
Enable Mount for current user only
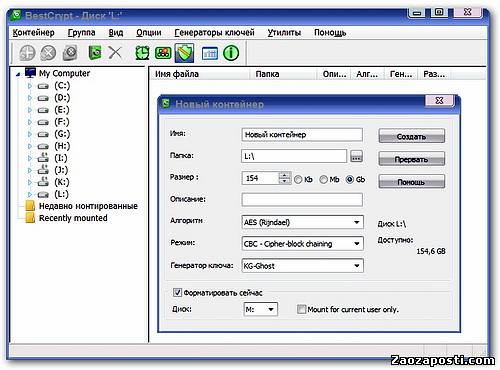click(x=301, y=309)
